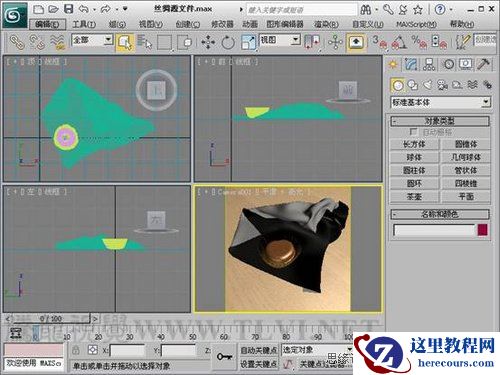Screen dimensions: 500x375
Task: Click the Sphere primitive button
Action: 414,157
